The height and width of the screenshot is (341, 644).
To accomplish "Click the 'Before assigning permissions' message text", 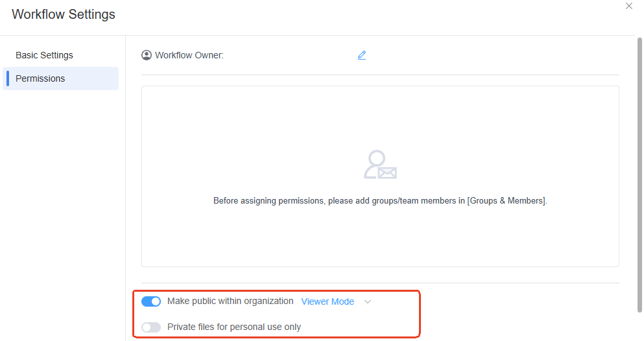I will 380,201.
